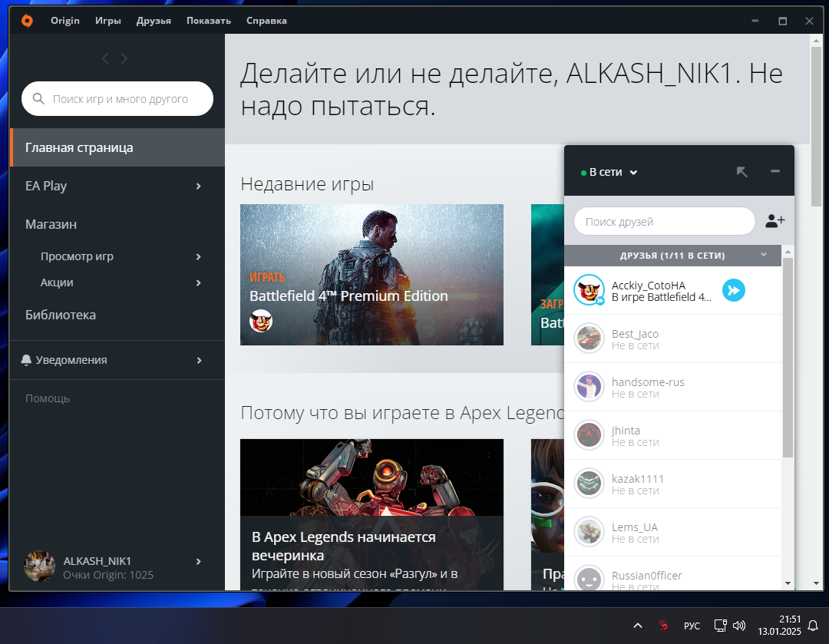The width and height of the screenshot is (829, 644).
Task: Collapse the "Друзья (1/11 в сети)" group
Action: tap(764, 255)
